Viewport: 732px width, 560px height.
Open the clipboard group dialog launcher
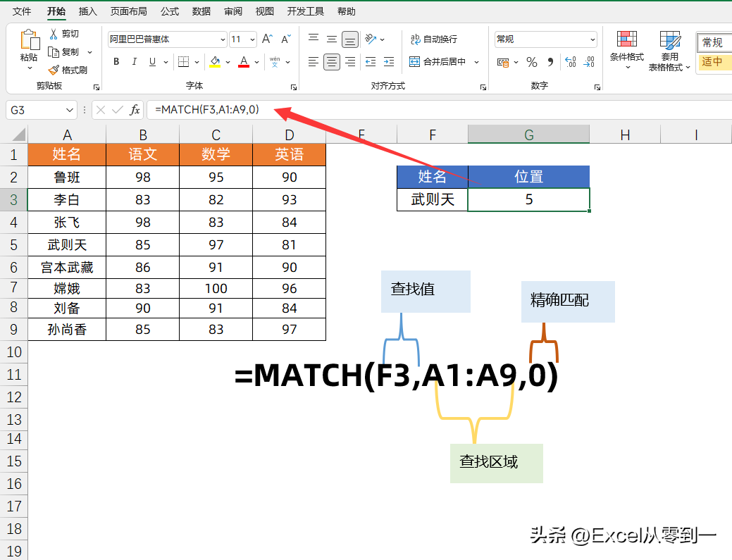(x=97, y=87)
